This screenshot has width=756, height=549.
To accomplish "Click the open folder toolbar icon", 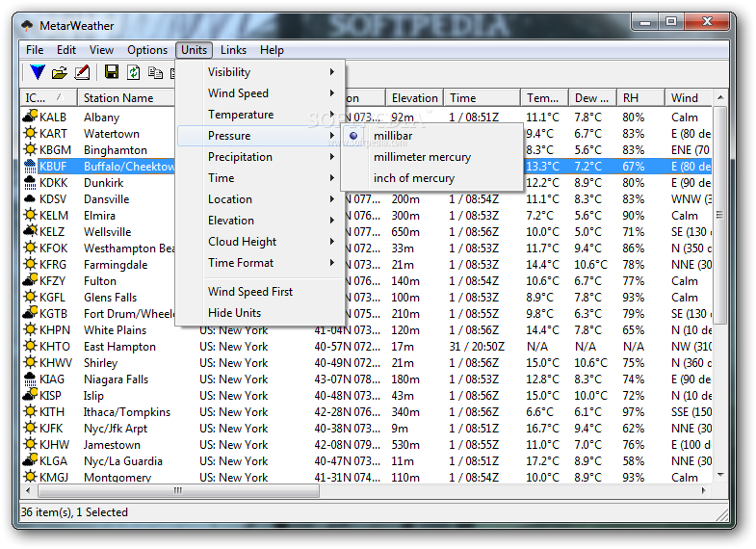I will click(60, 73).
